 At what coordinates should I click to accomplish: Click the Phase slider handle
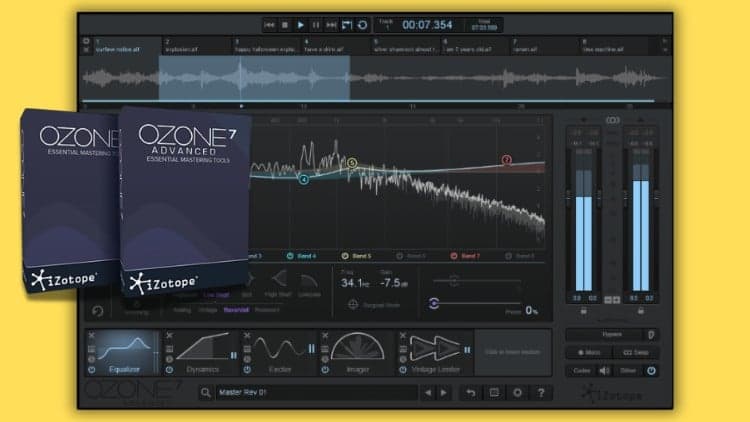[x=434, y=303]
